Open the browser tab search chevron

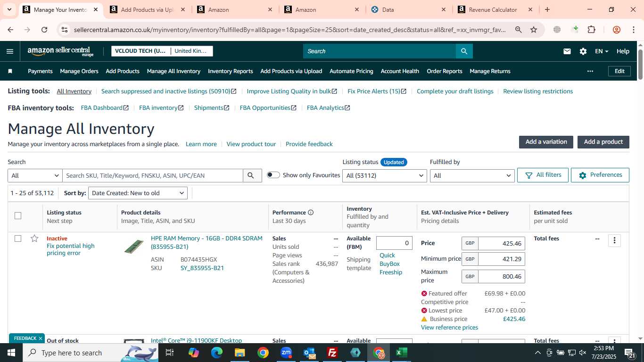click(9, 9)
